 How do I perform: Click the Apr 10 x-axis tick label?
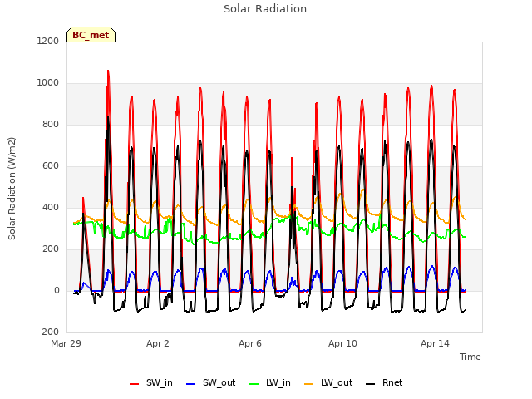point(342,343)
